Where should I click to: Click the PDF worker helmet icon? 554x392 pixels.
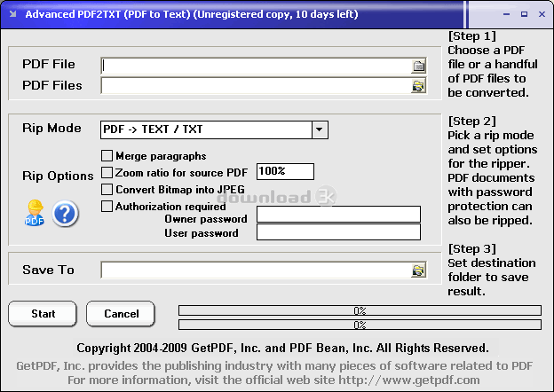[x=35, y=213]
